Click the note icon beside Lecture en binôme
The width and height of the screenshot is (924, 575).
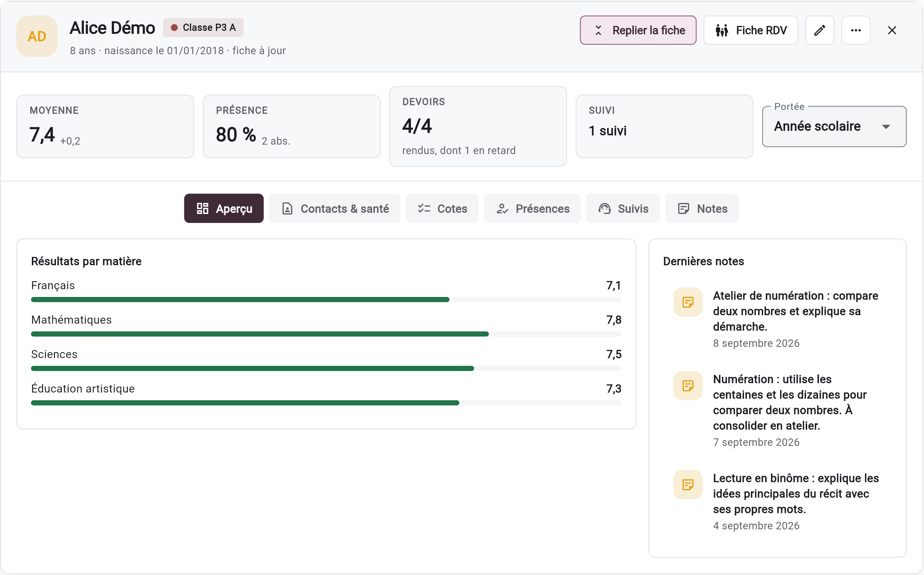coord(688,485)
